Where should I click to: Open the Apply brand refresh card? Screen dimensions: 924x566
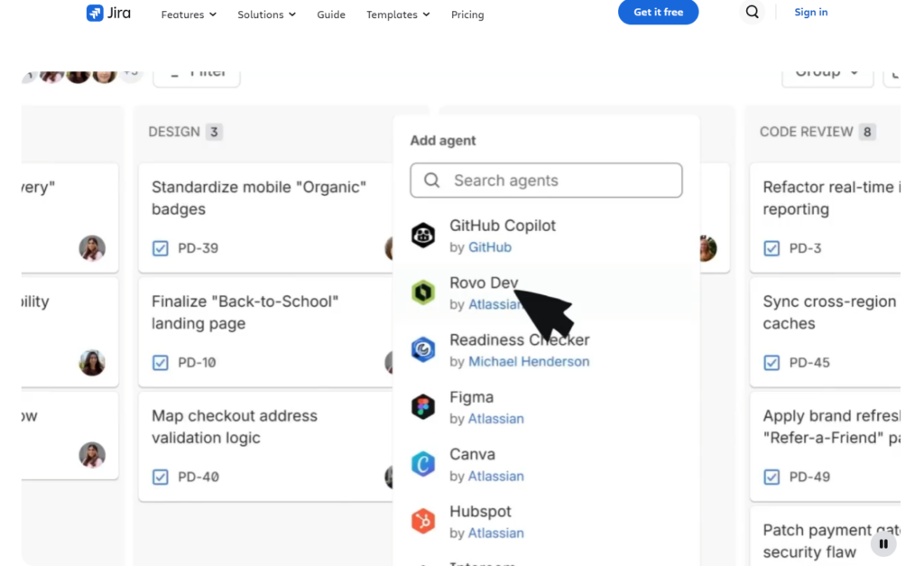(x=825, y=446)
